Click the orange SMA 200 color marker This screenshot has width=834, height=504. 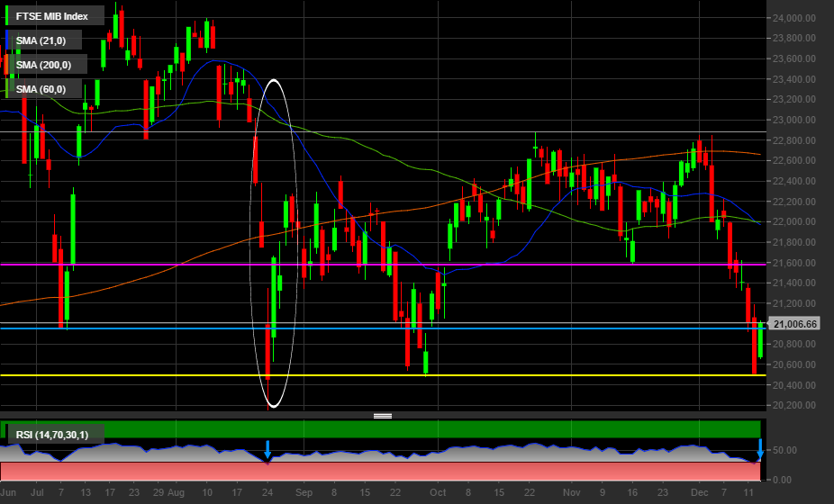click(x=8, y=65)
